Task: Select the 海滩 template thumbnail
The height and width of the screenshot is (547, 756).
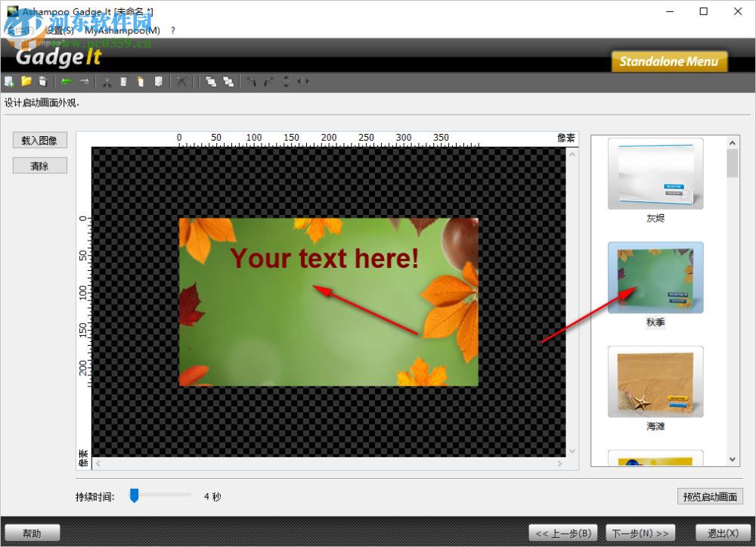Action: 655,382
